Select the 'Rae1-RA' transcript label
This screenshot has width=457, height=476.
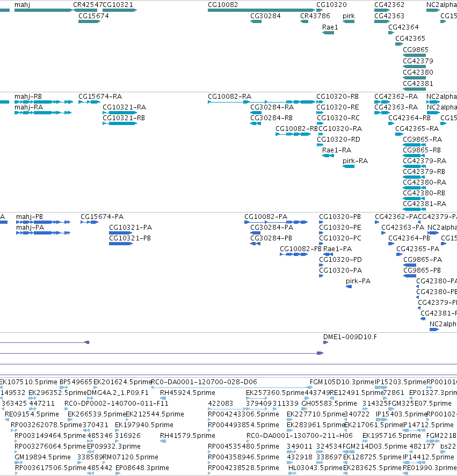click(x=337, y=150)
